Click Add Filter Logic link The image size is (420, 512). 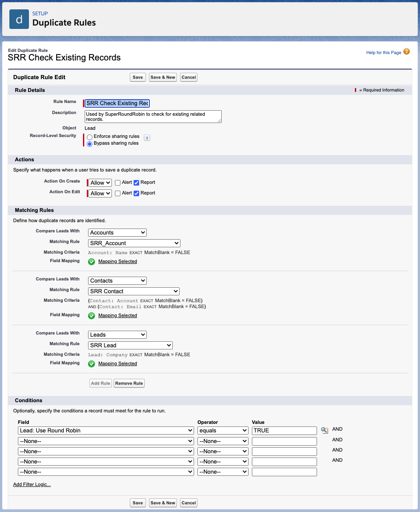pos(32,484)
